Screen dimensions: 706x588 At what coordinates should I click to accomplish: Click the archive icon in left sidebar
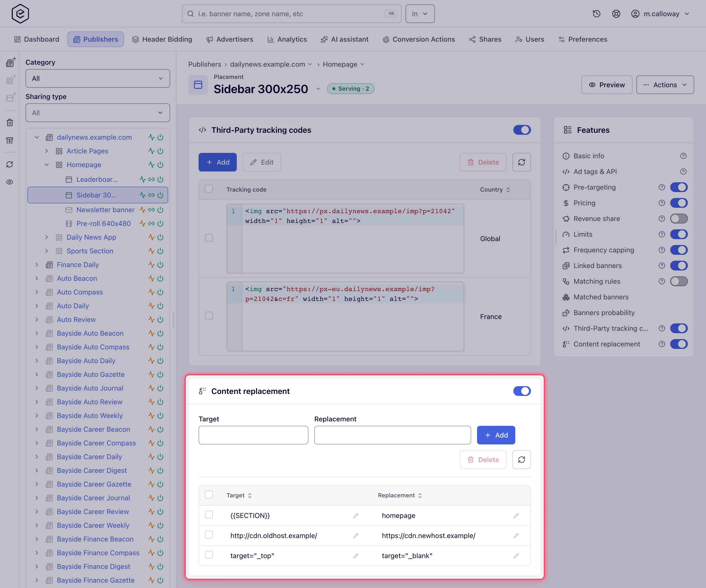[10, 140]
